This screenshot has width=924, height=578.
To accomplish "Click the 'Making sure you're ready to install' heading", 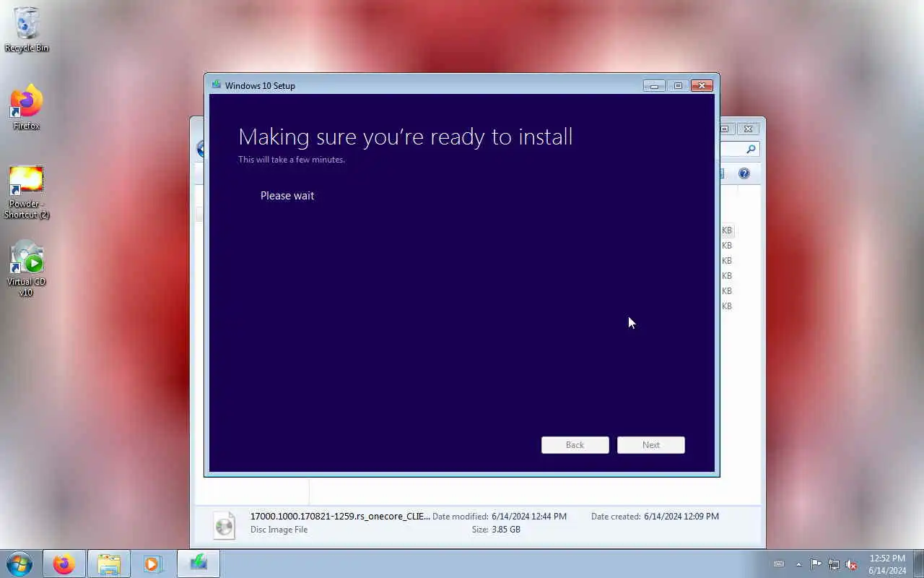I will coord(405,137).
